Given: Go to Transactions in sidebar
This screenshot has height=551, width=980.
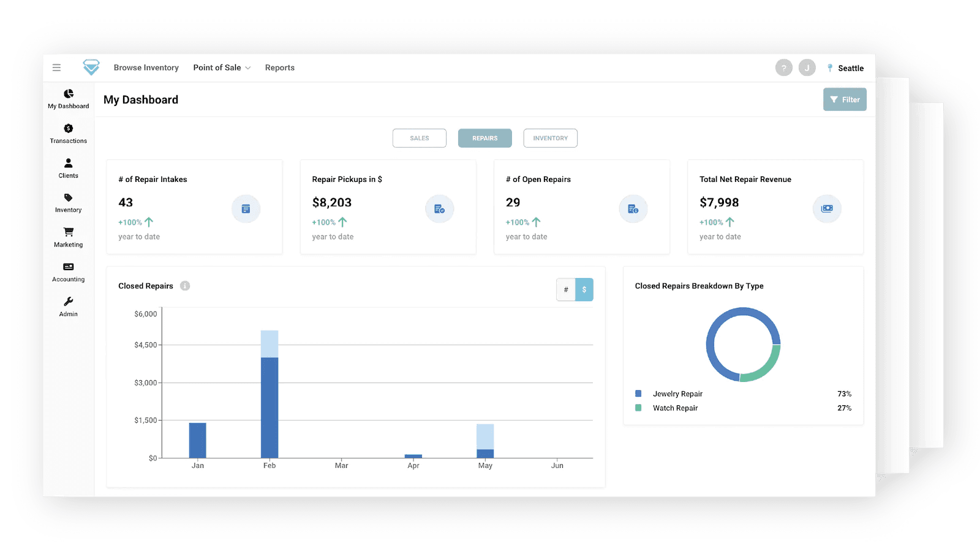Looking at the screenshot, I should (69, 133).
